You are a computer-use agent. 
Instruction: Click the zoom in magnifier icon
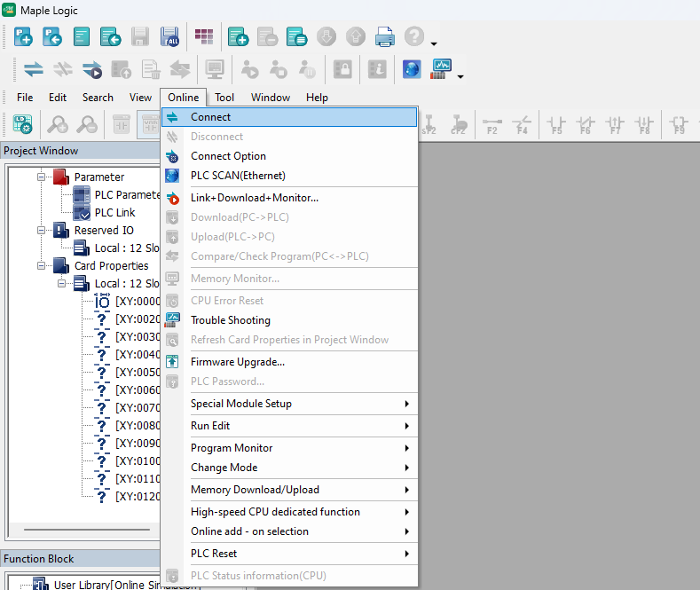[x=58, y=124]
